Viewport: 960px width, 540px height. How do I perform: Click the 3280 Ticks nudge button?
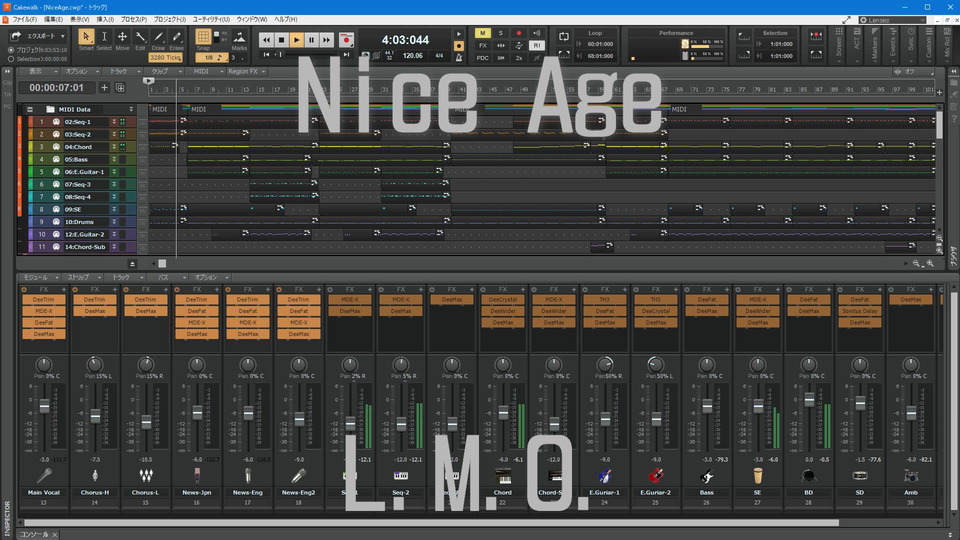[x=165, y=58]
